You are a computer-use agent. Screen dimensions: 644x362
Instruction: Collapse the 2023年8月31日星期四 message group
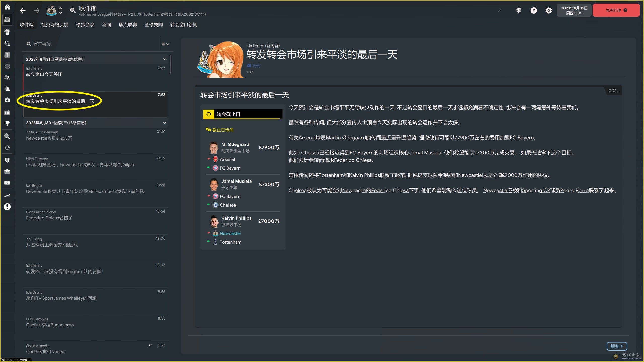165,59
